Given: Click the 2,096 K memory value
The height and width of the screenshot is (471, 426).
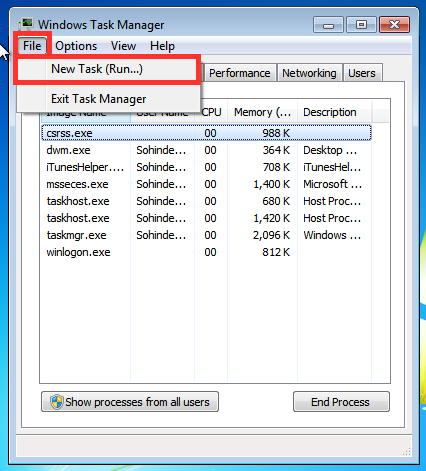Looking at the screenshot, I should point(271,235).
